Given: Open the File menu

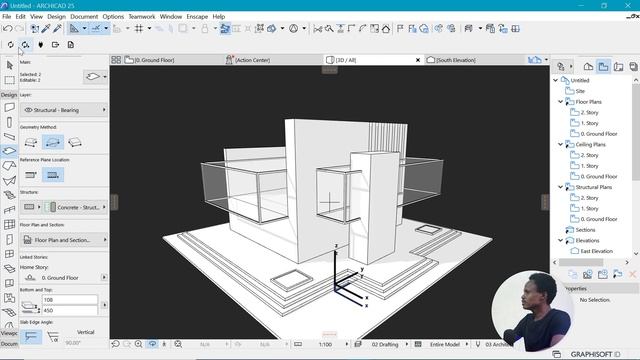Looking at the screenshot, I should click(x=7, y=17).
